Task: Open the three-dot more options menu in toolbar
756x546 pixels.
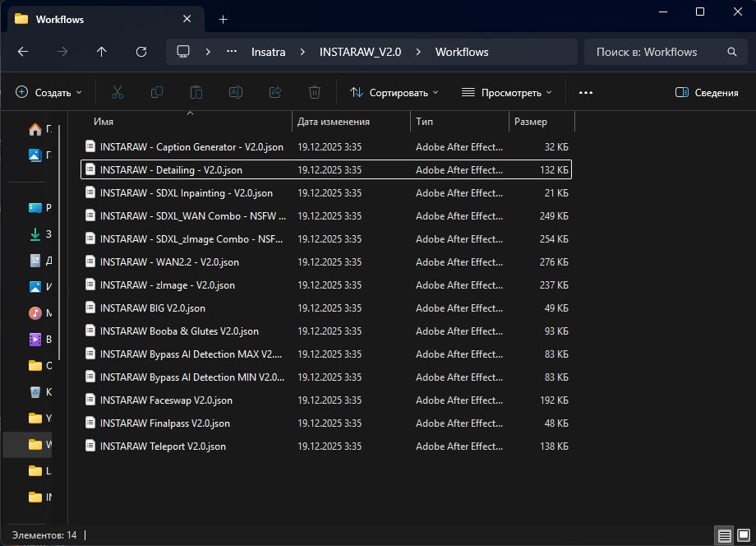Action: point(586,93)
